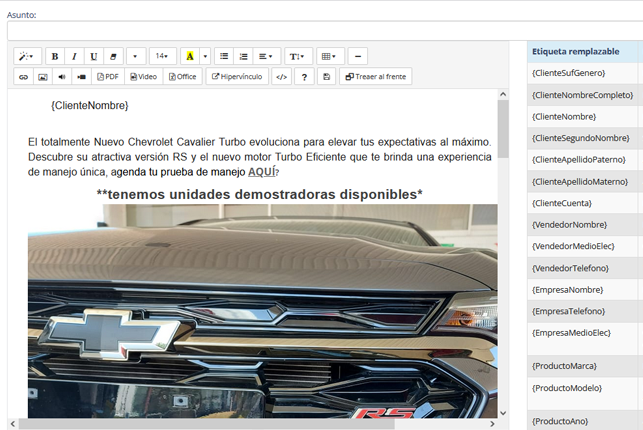Select the {ClienteSufGenero} tag
The height and width of the screenshot is (430, 643).
click(x=568, y=73)
